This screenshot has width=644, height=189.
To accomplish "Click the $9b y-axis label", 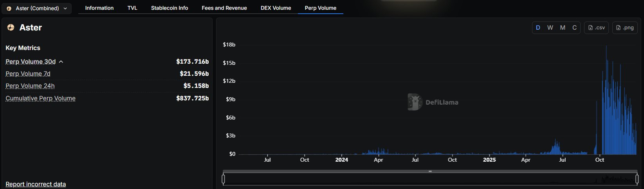I will (231, 99).
